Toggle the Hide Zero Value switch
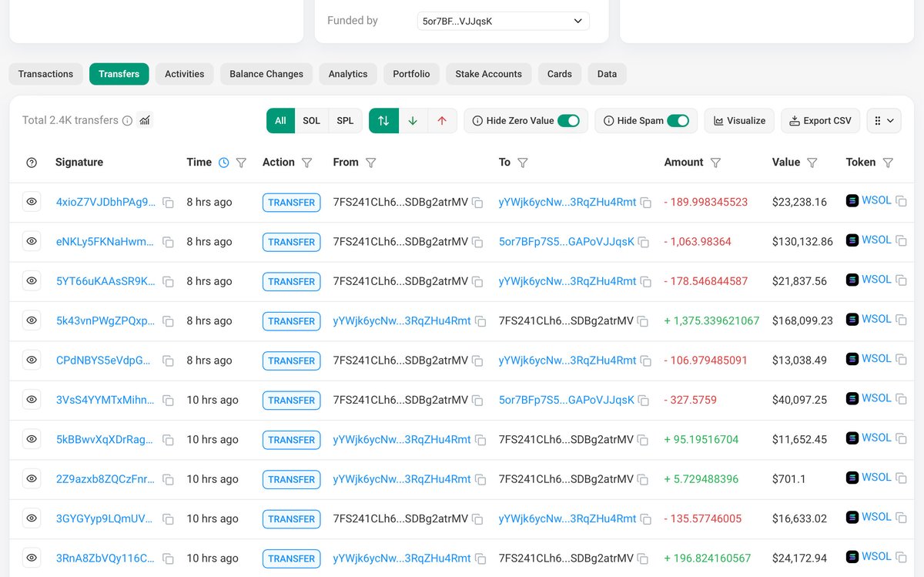 (x=568, y=120)
